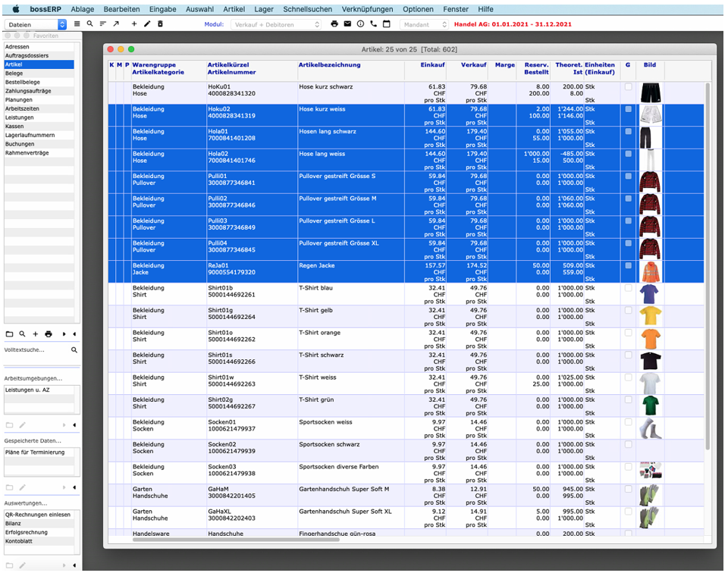This screenshot has height=576, width=728.
Task: Toggle G checkbox for Sportsocken weiss row
Action: [628, 422]
